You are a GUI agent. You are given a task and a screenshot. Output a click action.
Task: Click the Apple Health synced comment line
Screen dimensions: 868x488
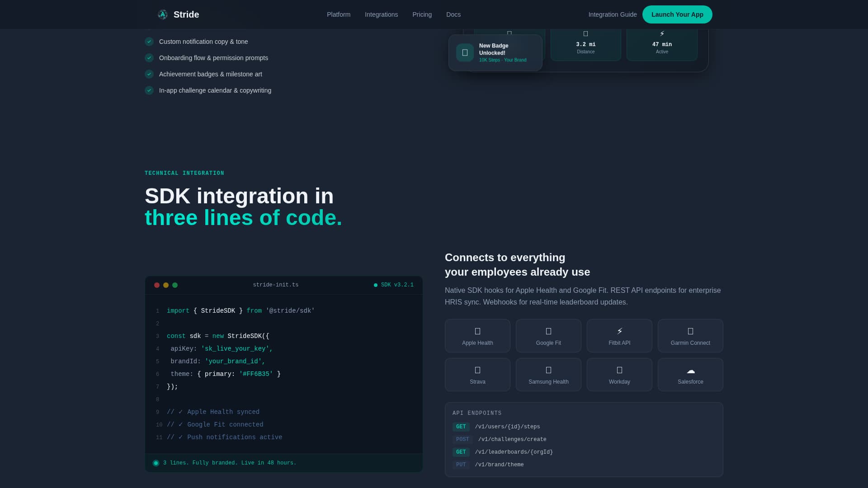click(213, 412)
